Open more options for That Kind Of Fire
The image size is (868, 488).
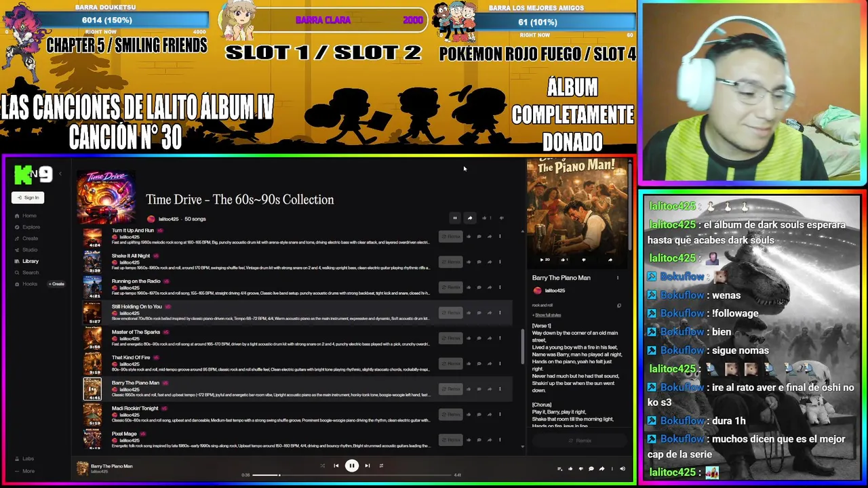tap(500, 363)
